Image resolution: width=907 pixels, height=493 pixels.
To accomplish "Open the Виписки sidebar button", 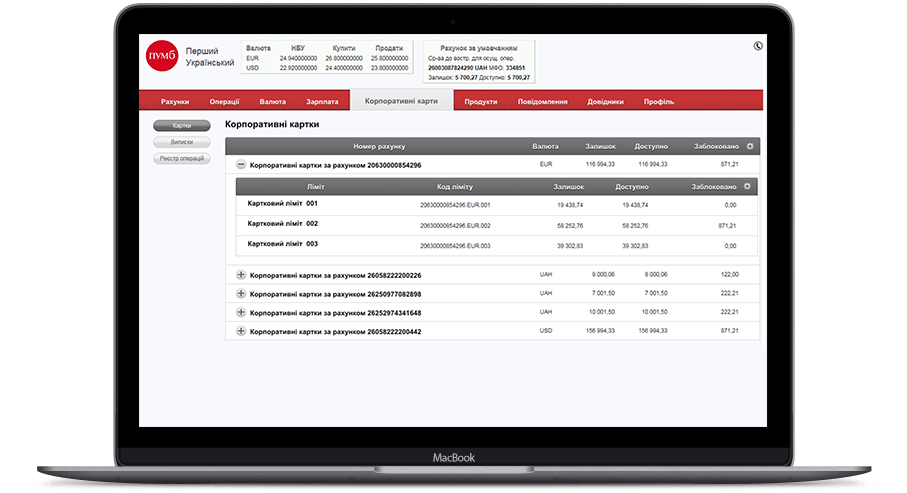I will click(182, 142).
